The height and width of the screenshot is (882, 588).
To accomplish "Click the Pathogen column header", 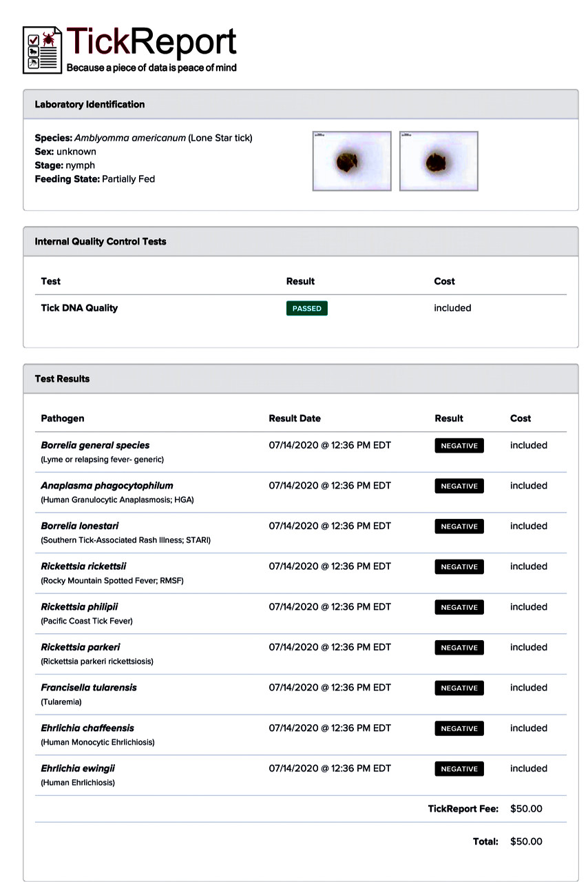I will 63,418.
